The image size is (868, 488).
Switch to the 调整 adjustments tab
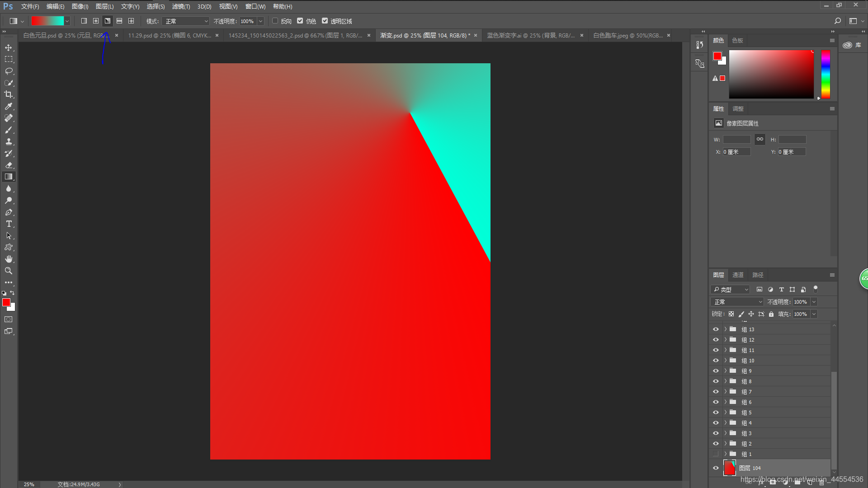738,108
